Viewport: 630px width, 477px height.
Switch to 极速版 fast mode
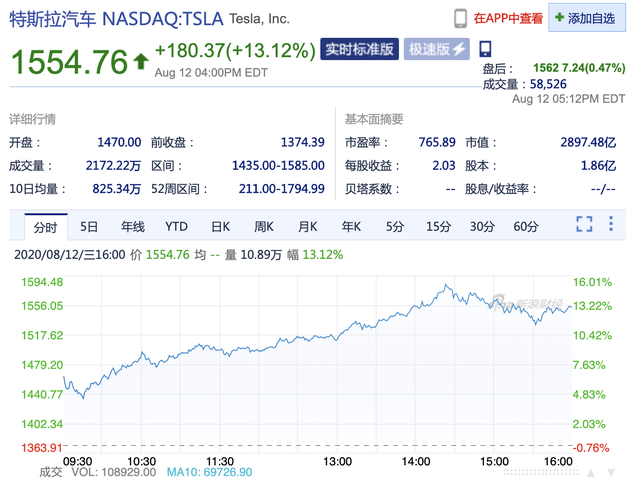tap(436, 49)
